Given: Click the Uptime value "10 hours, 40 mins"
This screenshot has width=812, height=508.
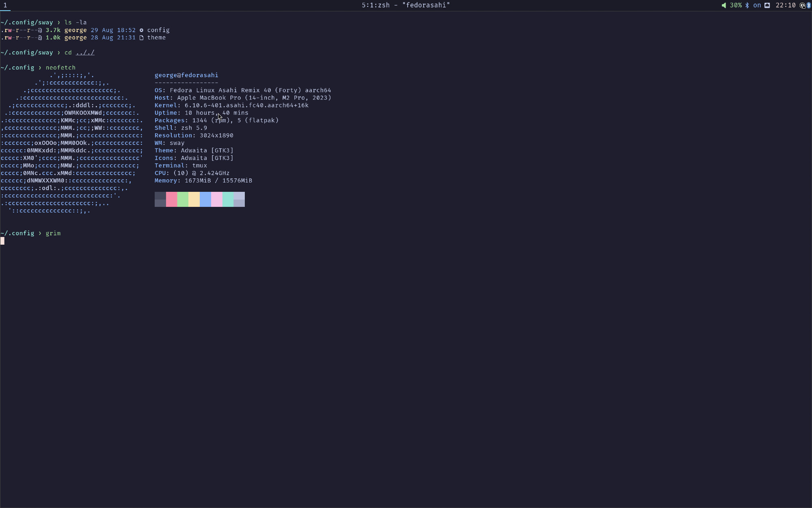Looking at the screenshot, I should (216, 113).
